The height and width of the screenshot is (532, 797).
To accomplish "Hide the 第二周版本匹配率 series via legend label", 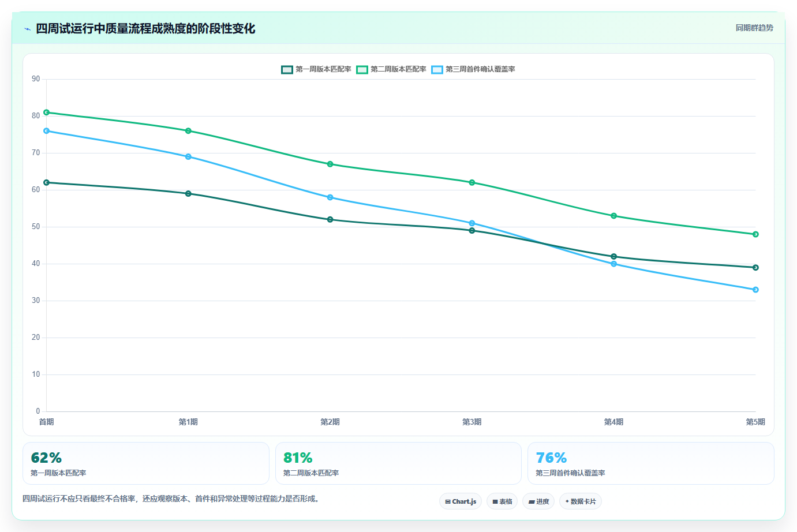I will click(398, 69).
